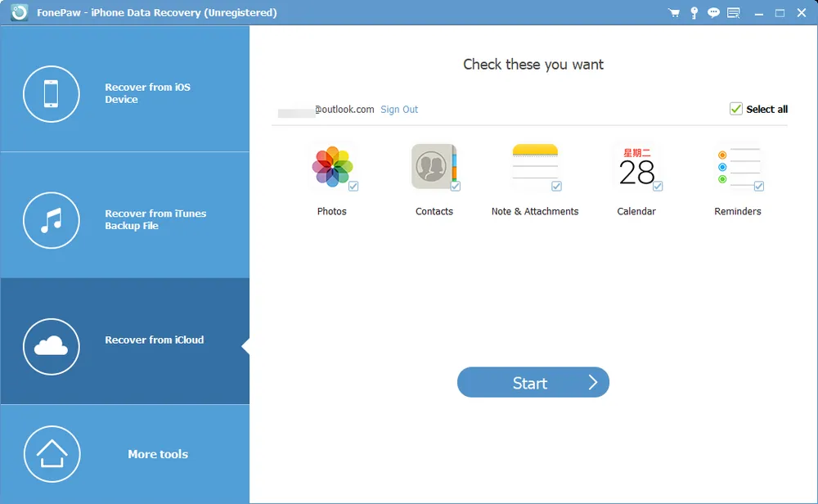Click the Sign Out link
The image size is (818, 504).
click(x=399, y=110)
